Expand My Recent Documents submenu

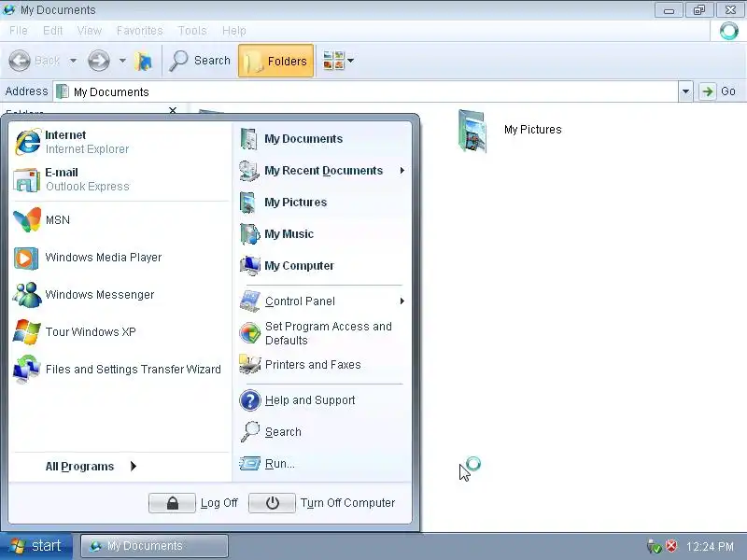(x=322, y=171)
